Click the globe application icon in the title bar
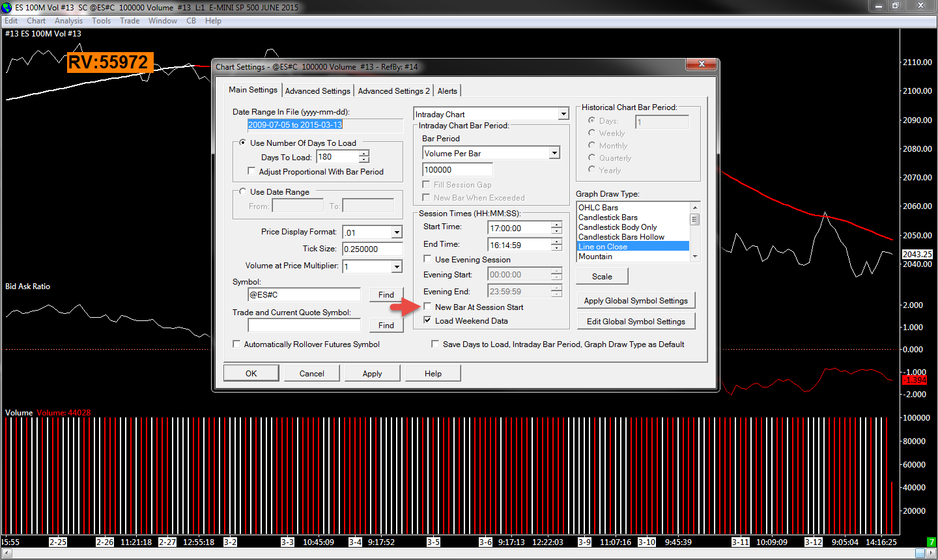The image size is (938, 560). click(7, 7)
